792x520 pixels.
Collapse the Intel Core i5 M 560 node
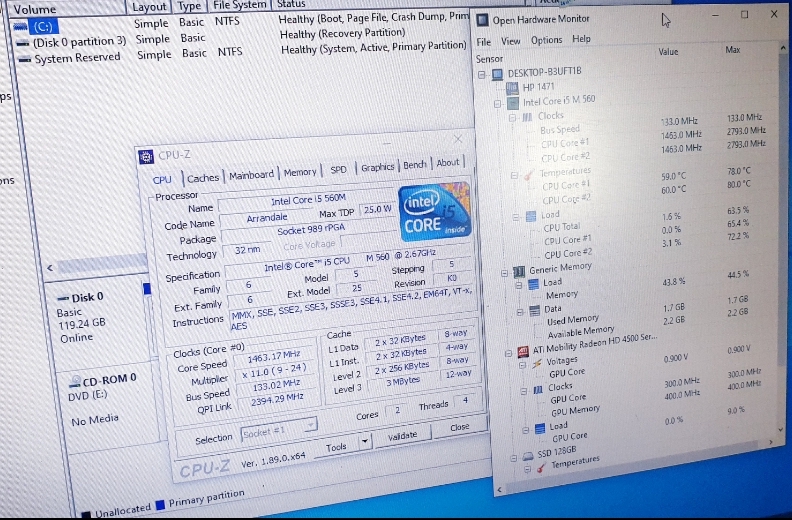tap(497, 102)
